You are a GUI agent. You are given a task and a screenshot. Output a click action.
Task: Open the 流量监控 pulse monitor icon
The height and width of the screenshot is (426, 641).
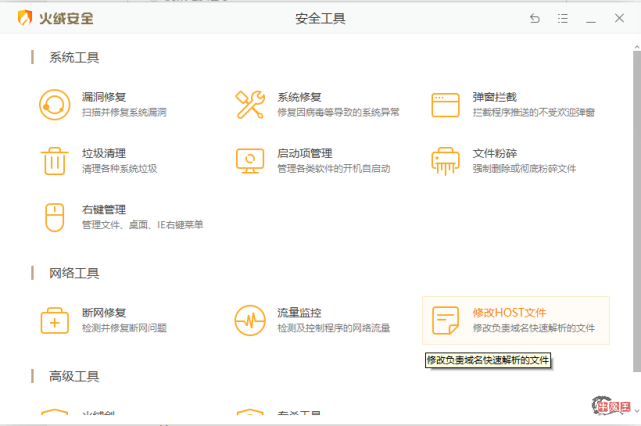[x=250, y=321]
